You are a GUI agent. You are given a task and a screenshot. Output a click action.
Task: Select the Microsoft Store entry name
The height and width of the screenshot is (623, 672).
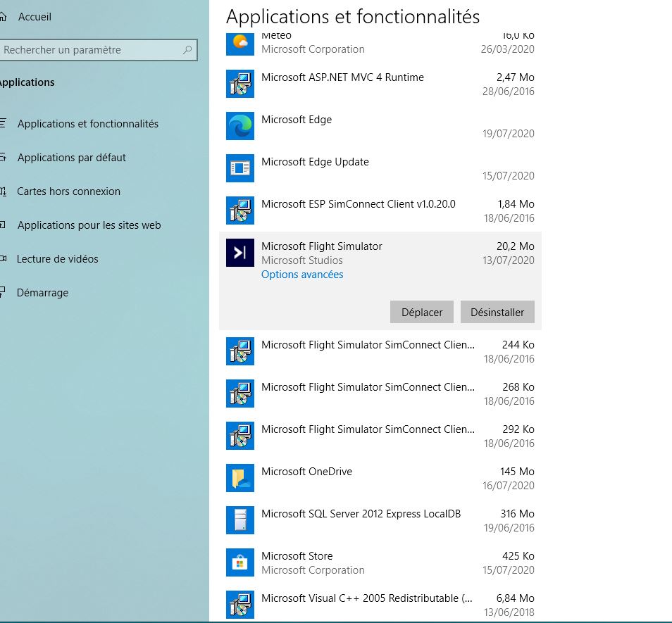[297, 556]
